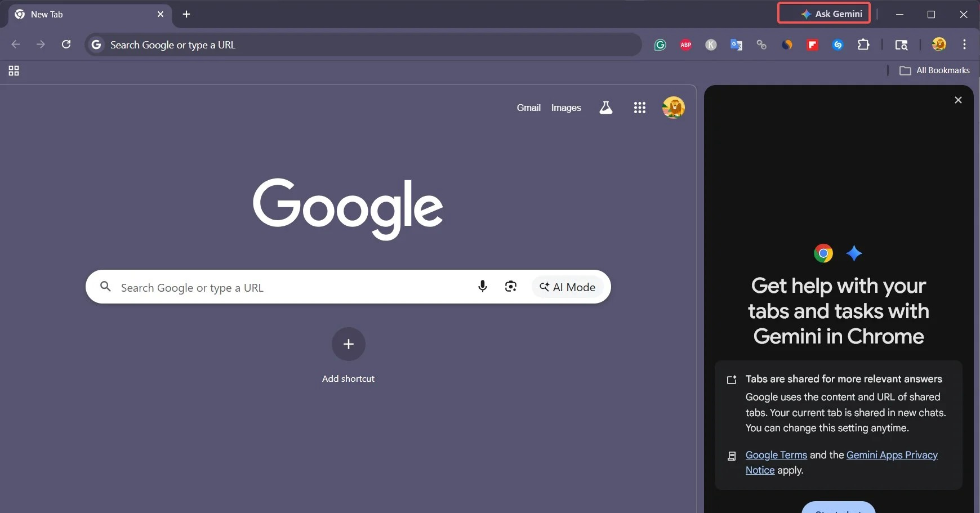Search by image using Google Lens icon
This screenshot has height=513, width=980.
[510, 287]
